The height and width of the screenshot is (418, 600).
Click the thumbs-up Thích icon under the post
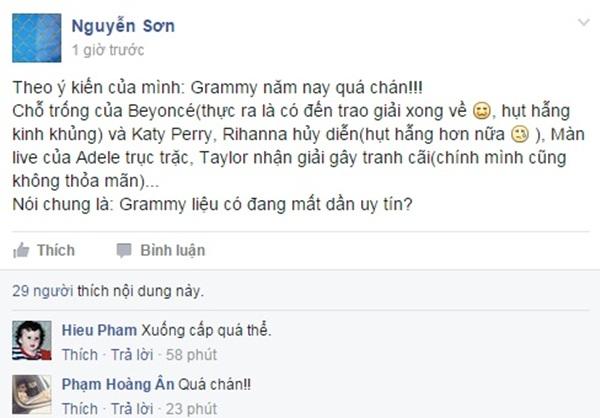pyautogui.click(x=21, y=250)
